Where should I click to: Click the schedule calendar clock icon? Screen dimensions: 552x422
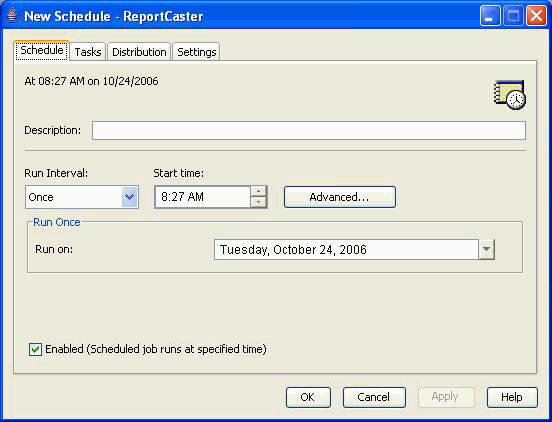(x=510, y=95)
